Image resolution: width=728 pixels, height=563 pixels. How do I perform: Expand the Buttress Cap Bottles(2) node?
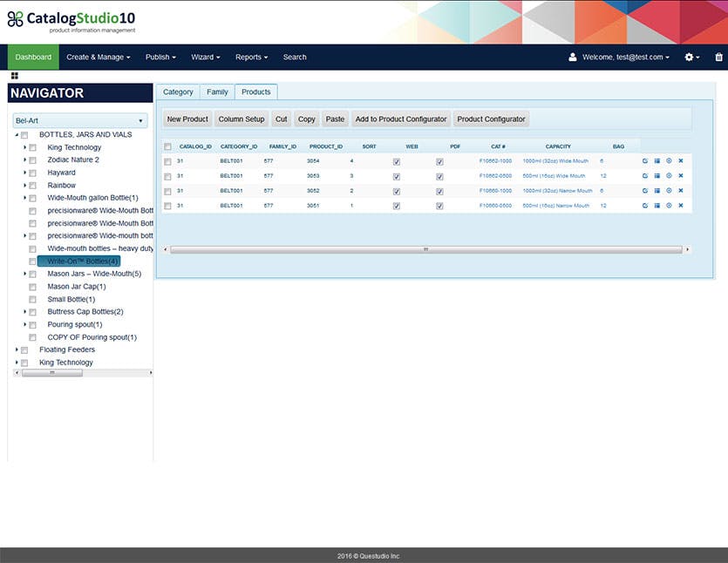pos(24,311)
